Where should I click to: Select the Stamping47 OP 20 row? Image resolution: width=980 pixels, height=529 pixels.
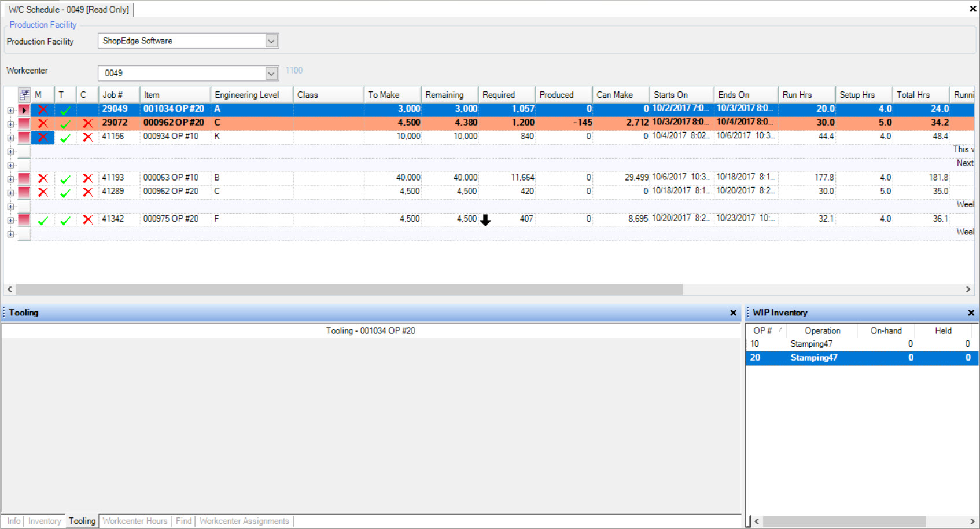pyautogui.click(x=862, y=358)
